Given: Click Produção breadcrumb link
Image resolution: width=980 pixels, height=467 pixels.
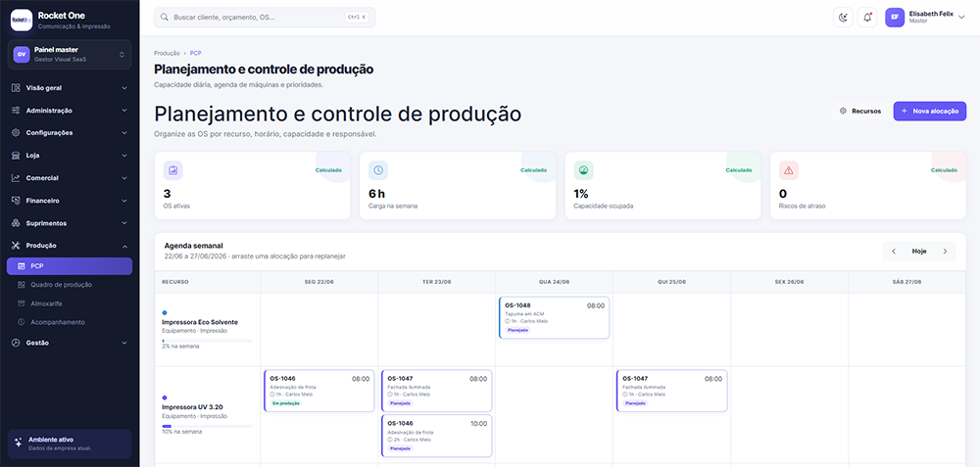Looking at the screenshot, I should [x=167, y=53].
